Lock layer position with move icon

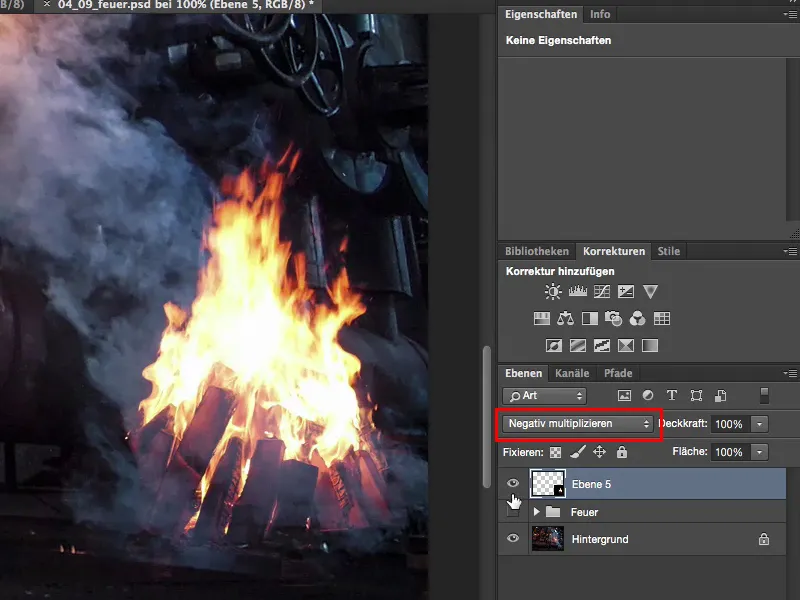point(599,452)
